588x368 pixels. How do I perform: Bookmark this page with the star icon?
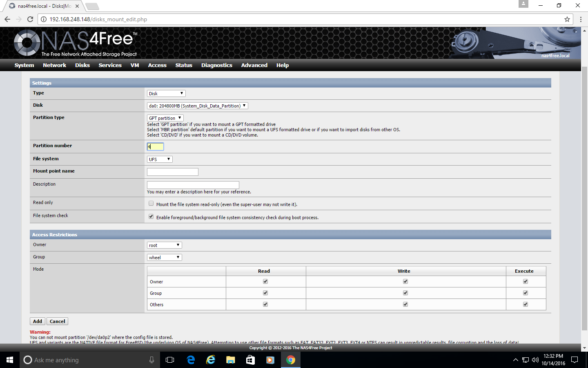(567, 19)
